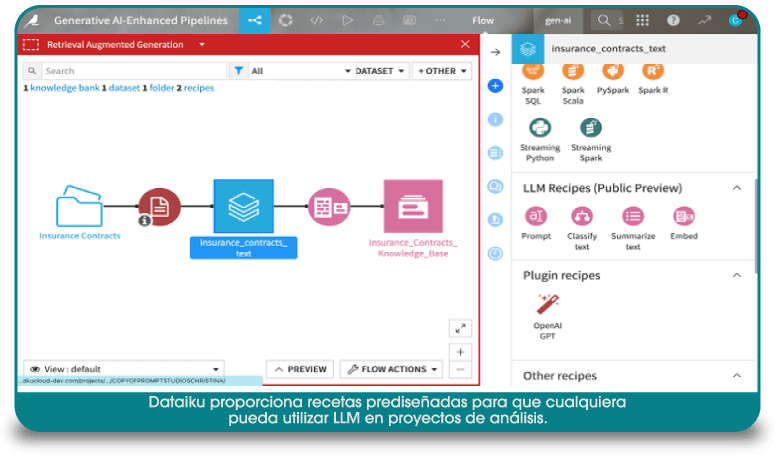The width and height of the screenshot is (775, 468).
Task: Open the All filter dropdown
Action: [x=301, y=71]
